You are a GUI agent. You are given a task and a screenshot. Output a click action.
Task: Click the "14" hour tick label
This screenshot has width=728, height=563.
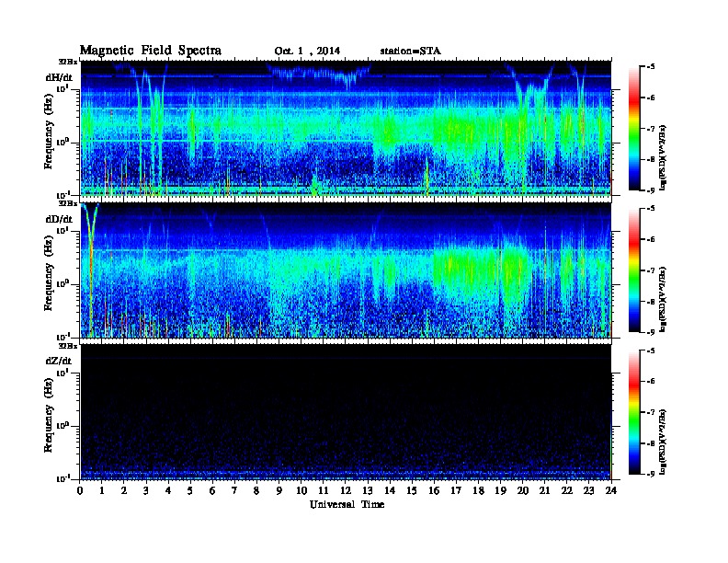(390, 491)
